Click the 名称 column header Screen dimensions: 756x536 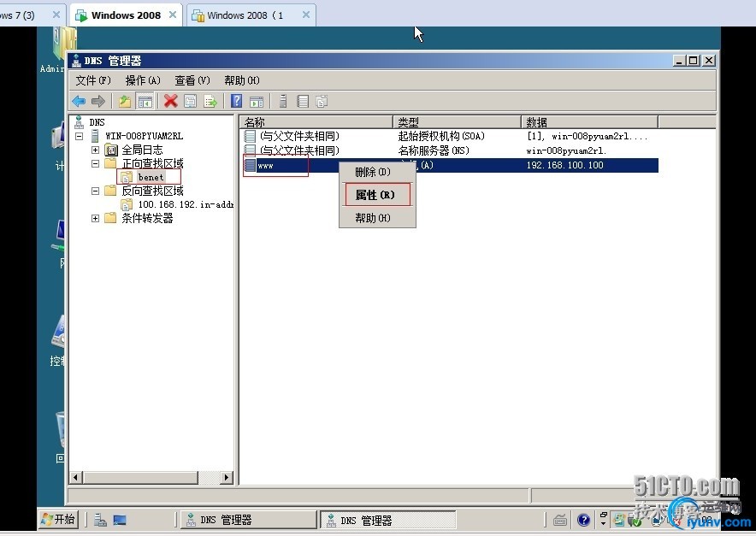316,122
